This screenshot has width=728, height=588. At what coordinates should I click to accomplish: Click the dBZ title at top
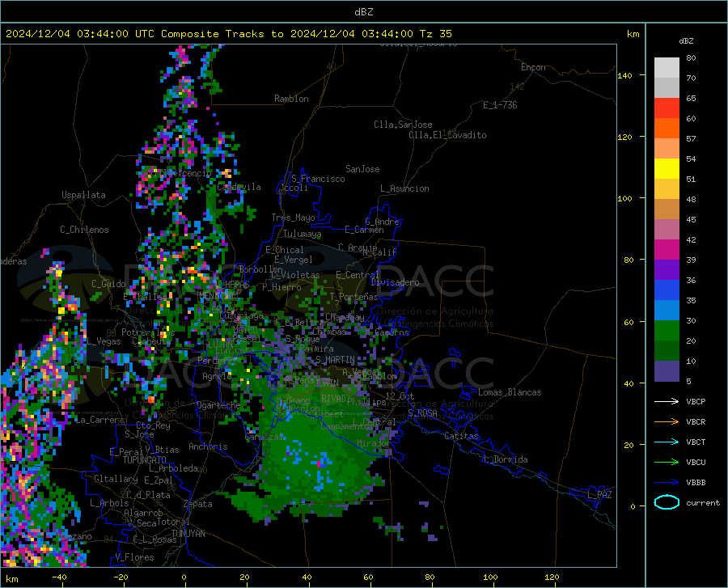click(363, 12)
